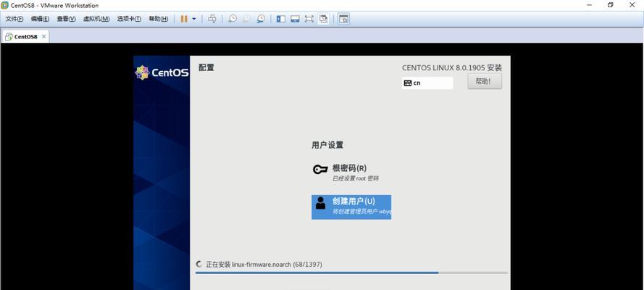The width and height of the screenshot is (644, 290).
Task: Open the 帮助(H) menu
Action: (158, 19)
